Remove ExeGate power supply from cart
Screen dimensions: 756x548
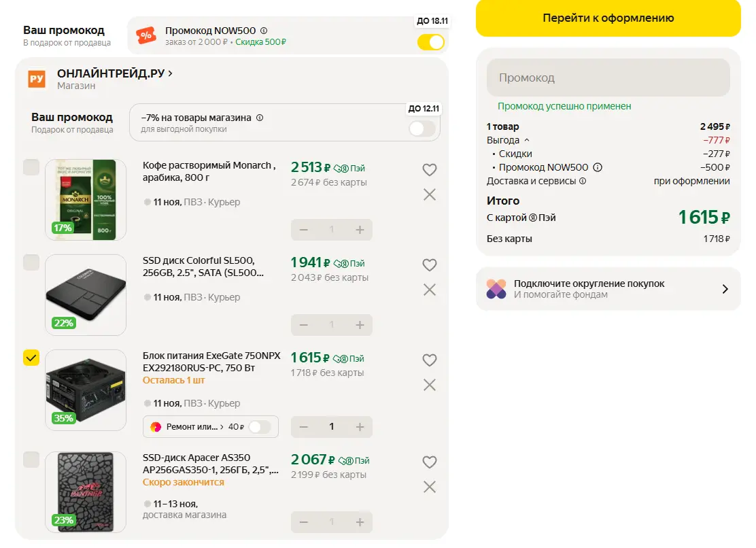point(429,385)
